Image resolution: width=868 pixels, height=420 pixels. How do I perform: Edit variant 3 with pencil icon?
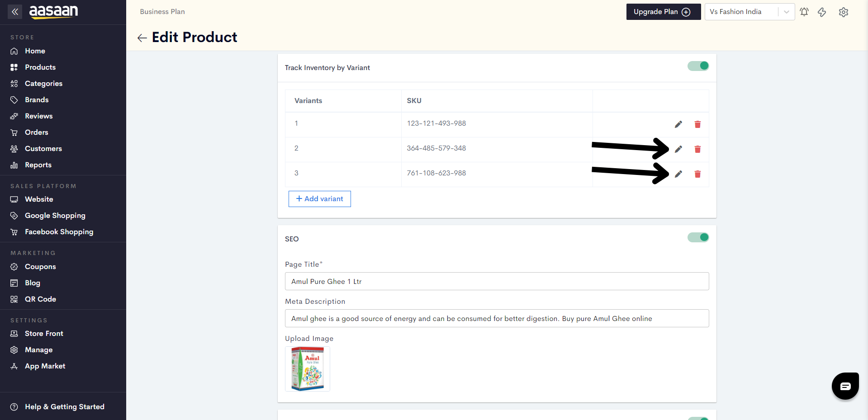click(678, 174)
